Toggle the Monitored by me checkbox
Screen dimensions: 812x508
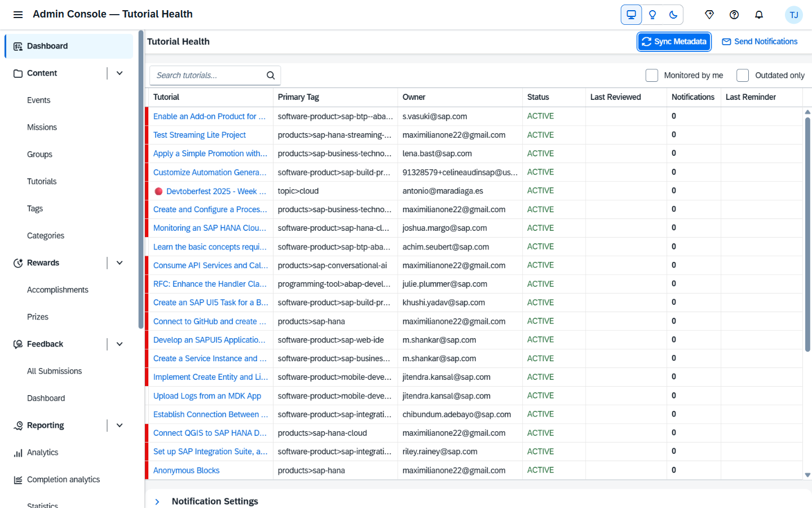click(652, 75)
